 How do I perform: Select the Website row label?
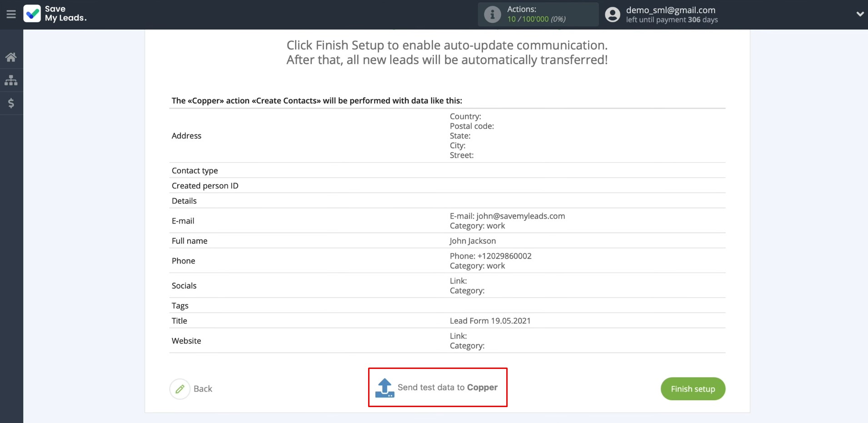(x=186, y=341)
